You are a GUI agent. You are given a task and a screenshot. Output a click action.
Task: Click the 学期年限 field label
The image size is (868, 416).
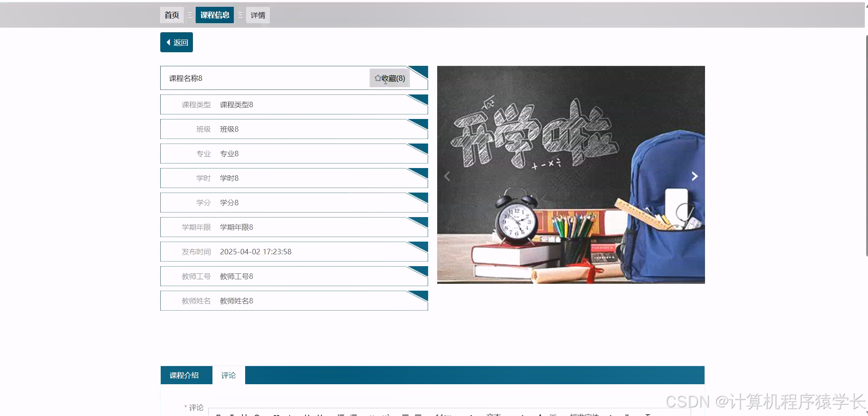tap(196, 227)
